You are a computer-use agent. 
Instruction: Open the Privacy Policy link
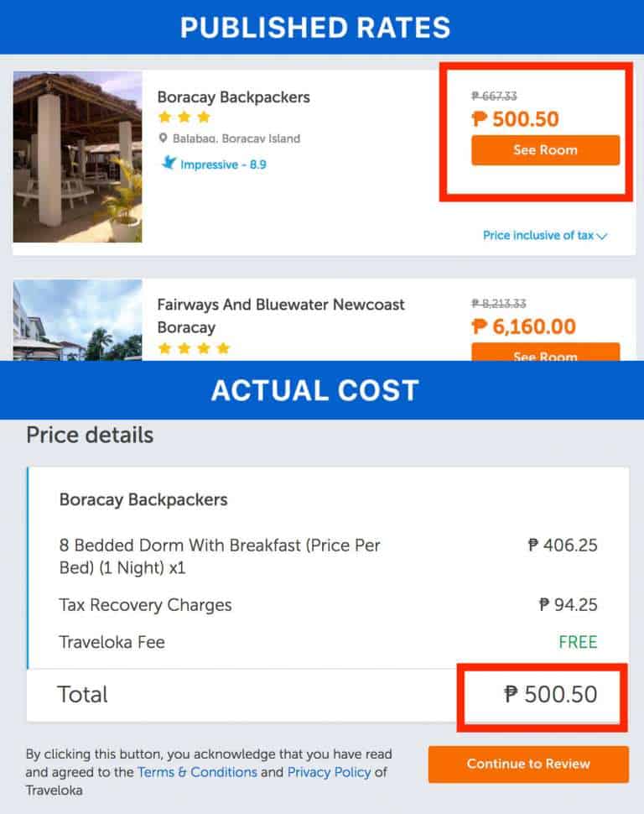pos(329,772)
